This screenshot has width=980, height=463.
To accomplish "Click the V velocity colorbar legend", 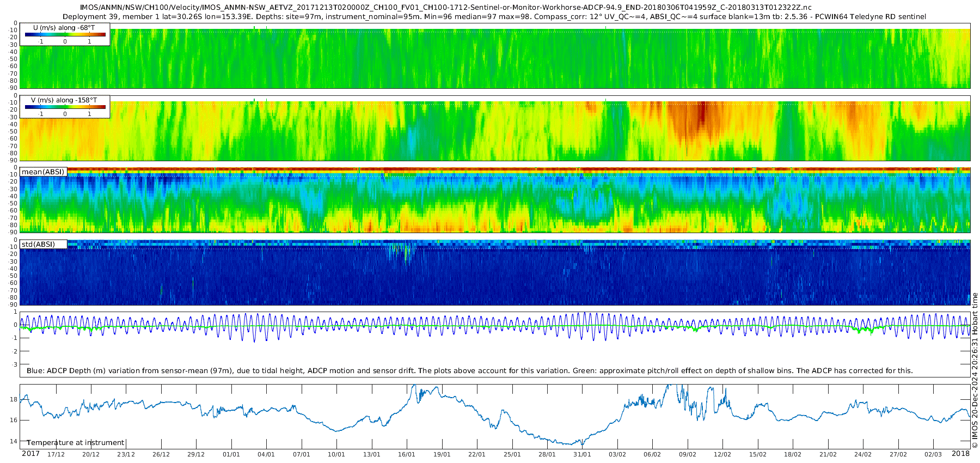I will (x=65, y=107).
